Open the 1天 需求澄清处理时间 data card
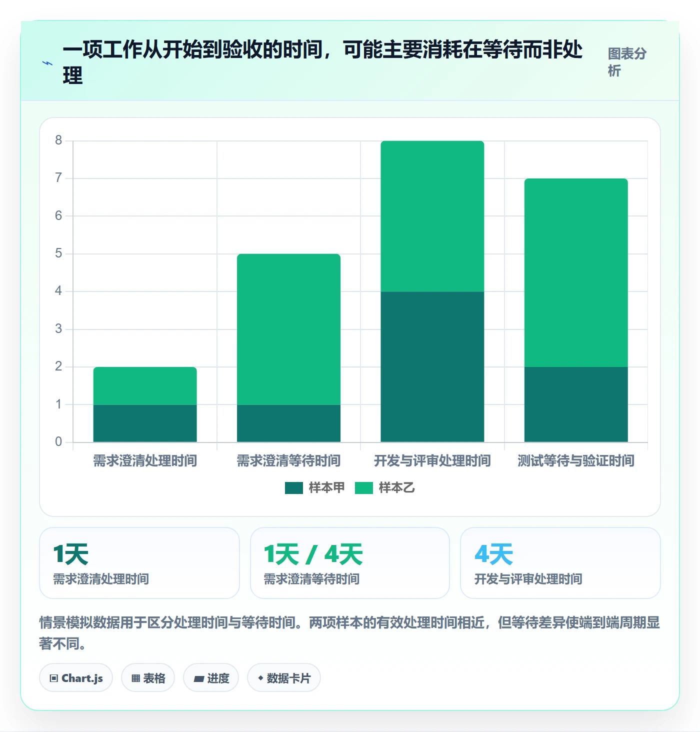This screenshot has height=732, width=700. pyautogui.click(x=139, y=563)
